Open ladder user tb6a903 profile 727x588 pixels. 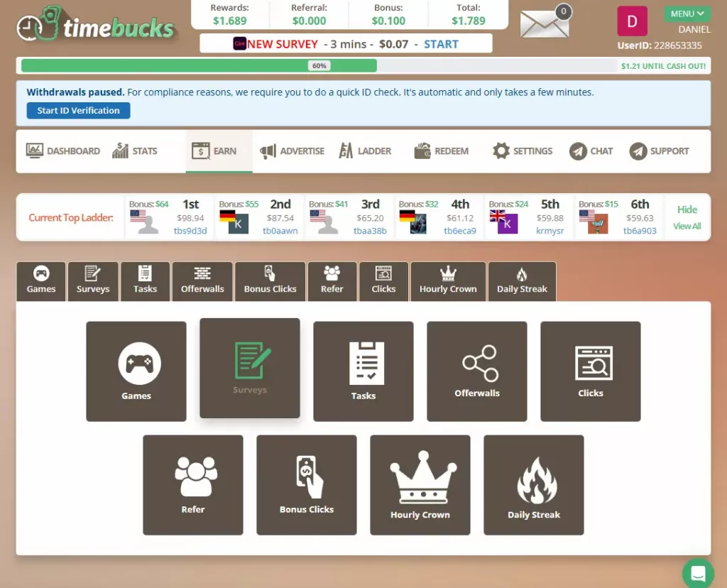640,231
